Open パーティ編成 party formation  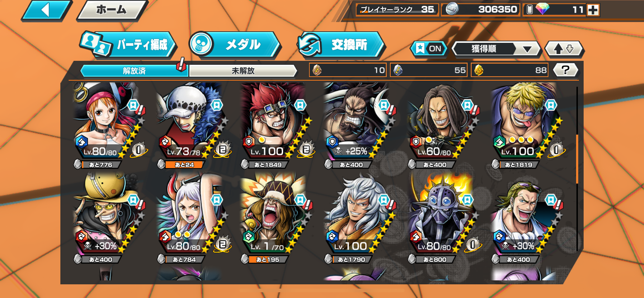pos(128,44)
